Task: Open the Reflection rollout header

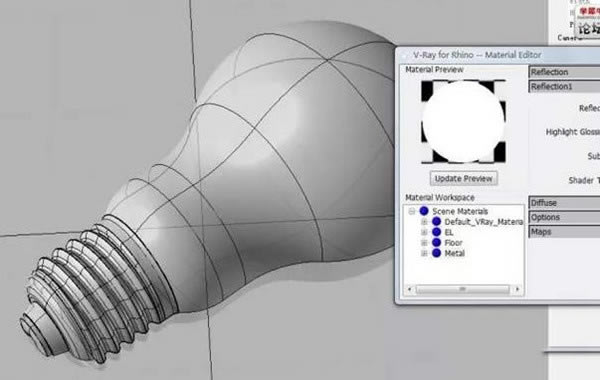Action: pyautogui.click(x=564, y=72)
